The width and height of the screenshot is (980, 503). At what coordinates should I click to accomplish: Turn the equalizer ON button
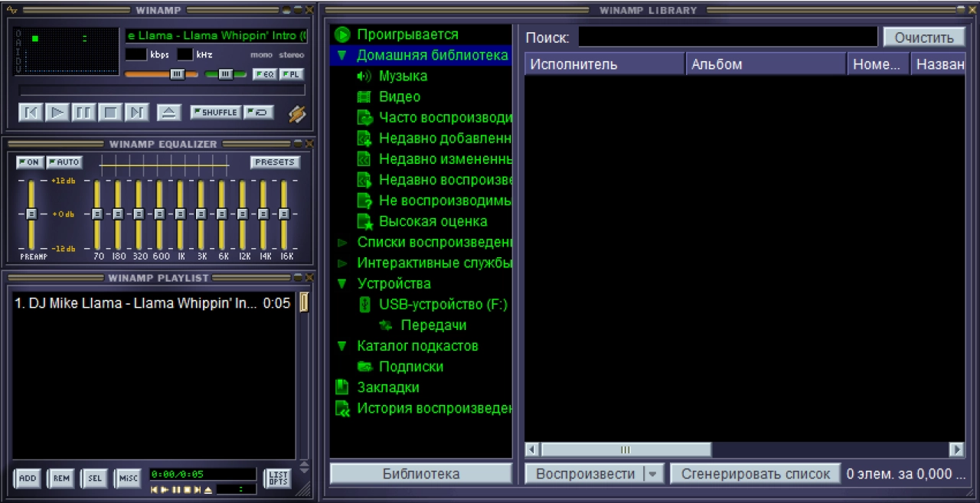tap(29, 162)
